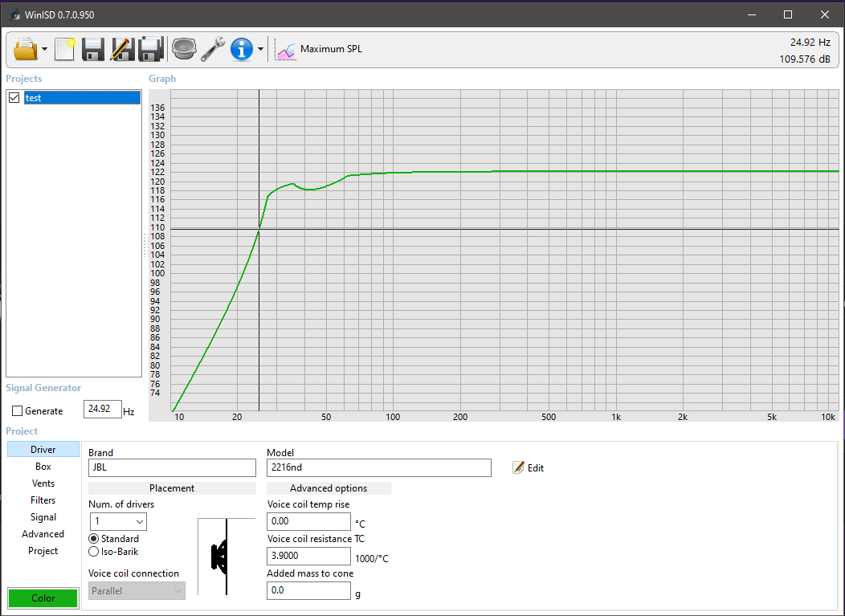Image resolution: width=845 pixels, height=616 pixels.
Task: Click the Placement section header
Action: click(x=172, y=488)
